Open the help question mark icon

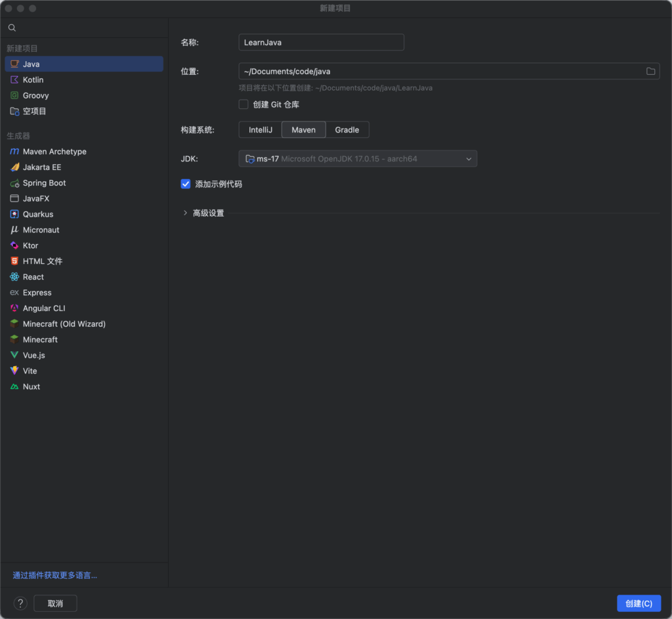pos(20,603)
